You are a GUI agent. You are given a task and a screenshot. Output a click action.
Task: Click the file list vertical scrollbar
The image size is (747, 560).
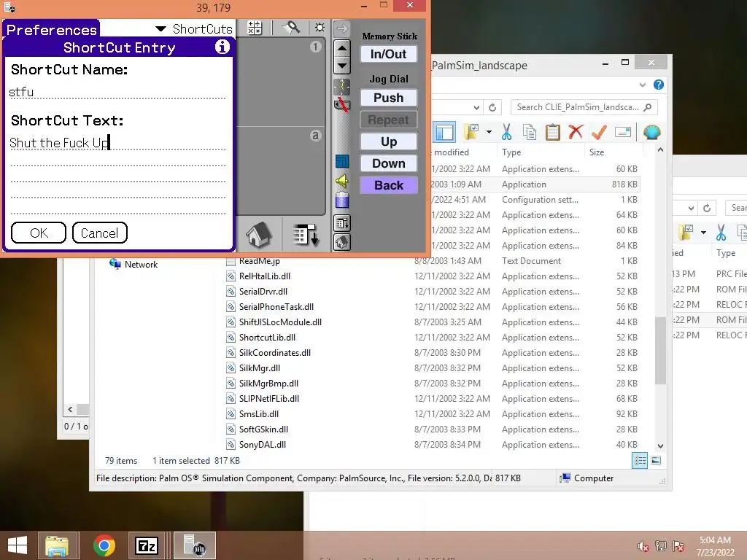click(660, 350)
